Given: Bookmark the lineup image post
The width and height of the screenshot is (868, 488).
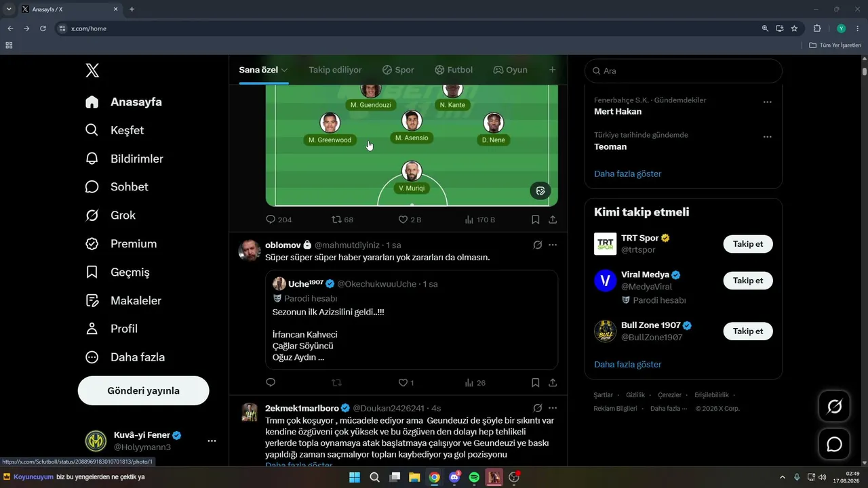Looking at the screenshot, I should 536,220.
